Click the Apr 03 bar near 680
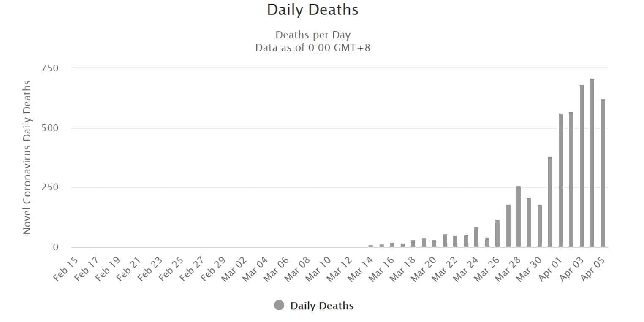 click(x=582, y=166)
